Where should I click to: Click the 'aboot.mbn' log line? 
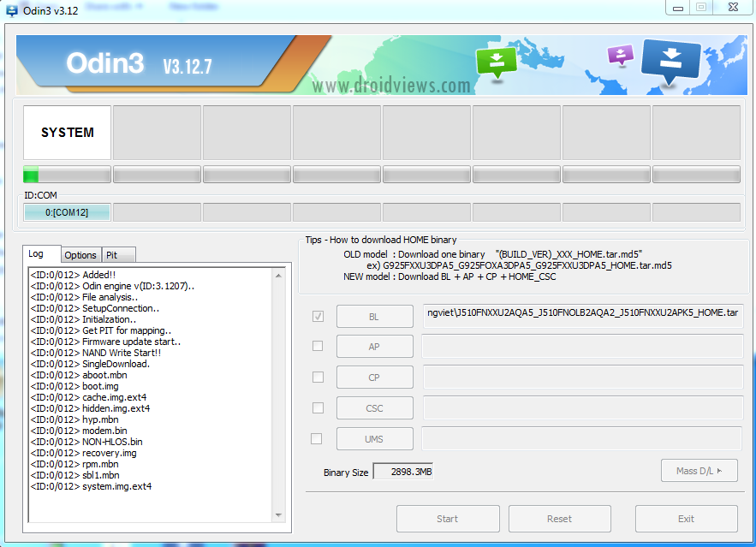pos(79,374)
